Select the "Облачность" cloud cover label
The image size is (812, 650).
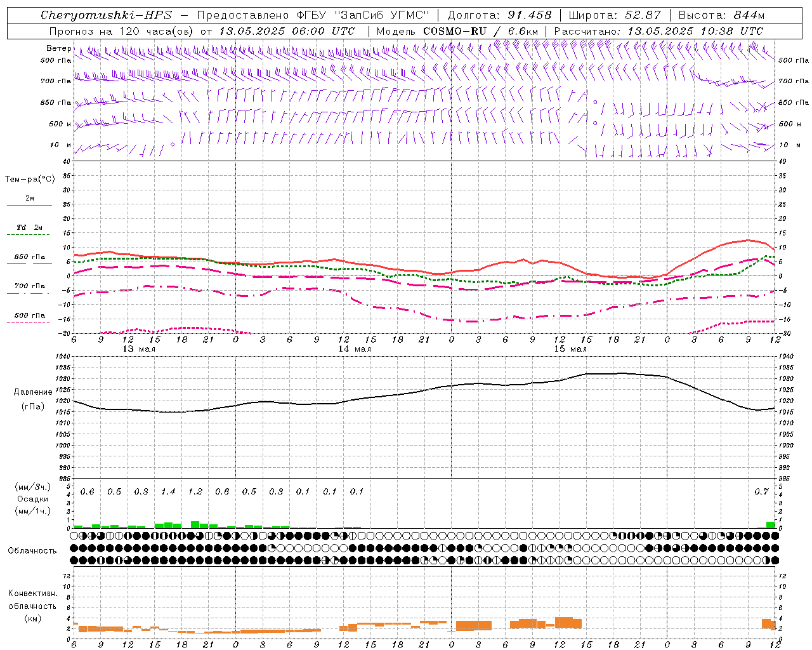[x=32, y=551]
